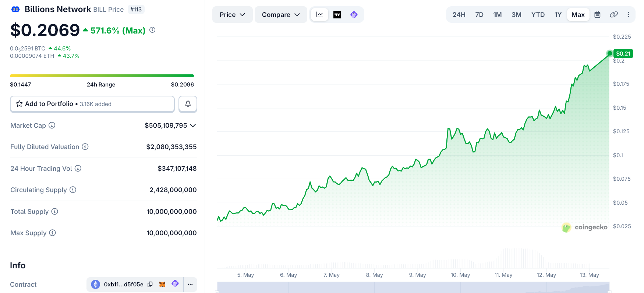
Task: Click the chart navigator range bar at the bottom
Action: pos(413,287)
